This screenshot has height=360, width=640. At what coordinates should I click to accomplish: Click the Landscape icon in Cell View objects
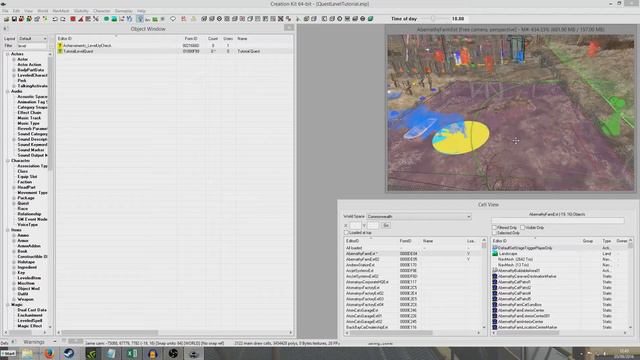click(x=495, y=253)
